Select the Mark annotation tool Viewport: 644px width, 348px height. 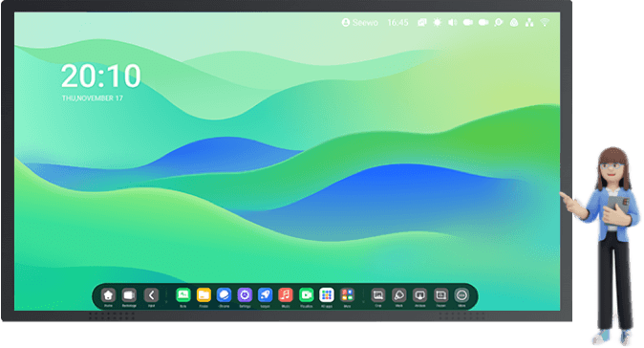pos(399,295)
